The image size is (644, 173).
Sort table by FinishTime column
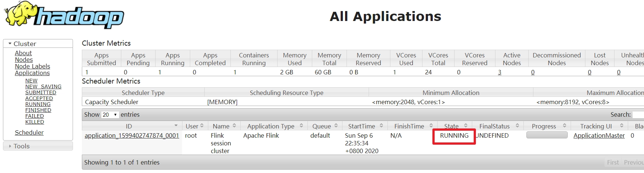tap(412, 126)
